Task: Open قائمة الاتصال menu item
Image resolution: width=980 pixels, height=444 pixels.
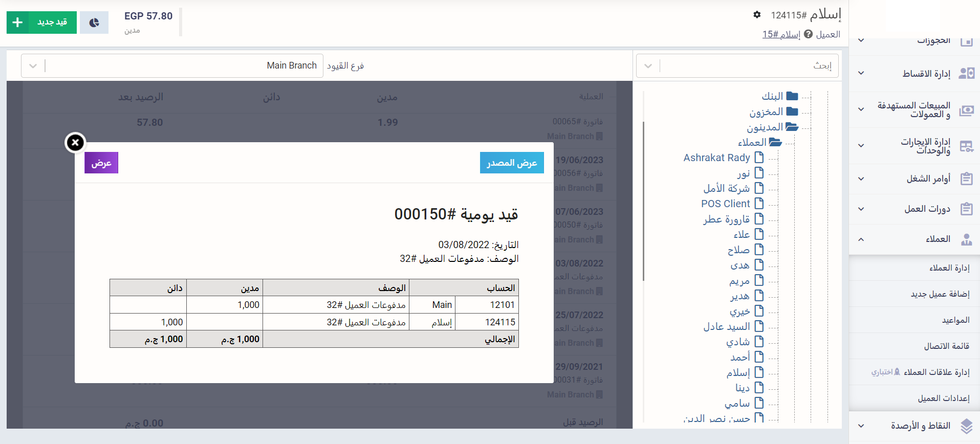Action: tap(946, 346)
